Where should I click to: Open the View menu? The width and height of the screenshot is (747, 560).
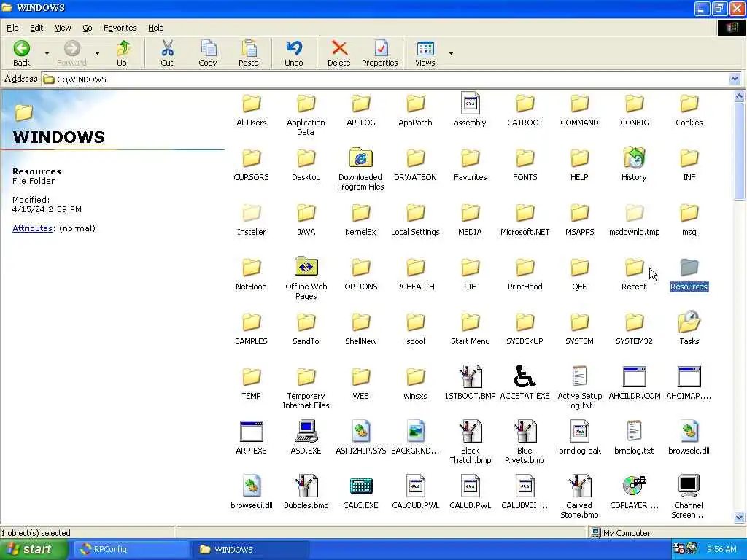(x=63, y=28)
